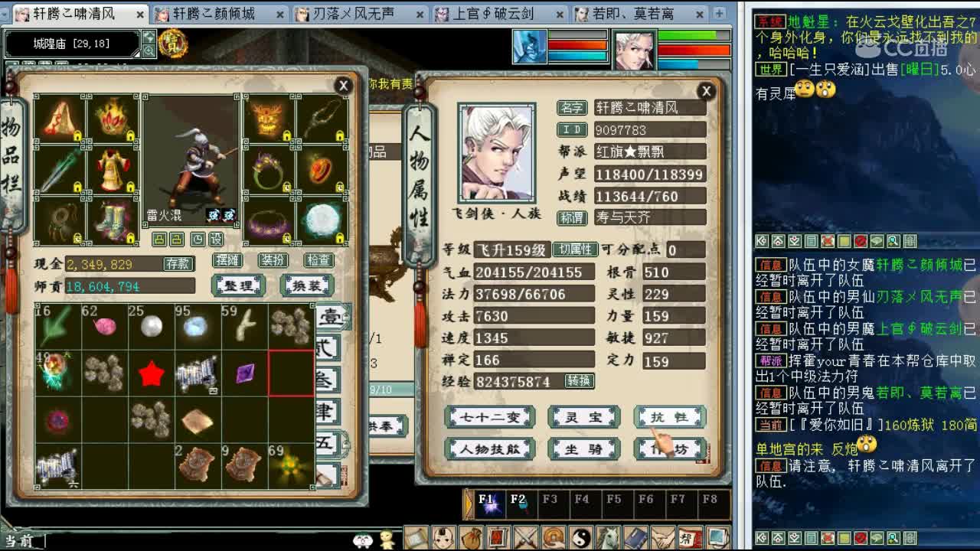Click the handshake friends icon
The width and height of the screenshot is (980, 551).
click(665, 537)
